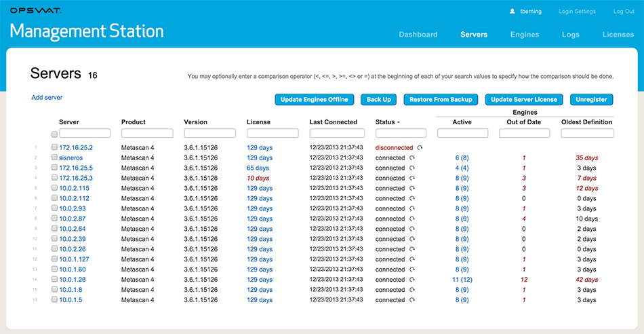This screenshot has width=644, height=334.
Task: Refresh status for server 10.0.2.93
Action: pyautogui.click(x=412, y=208)
